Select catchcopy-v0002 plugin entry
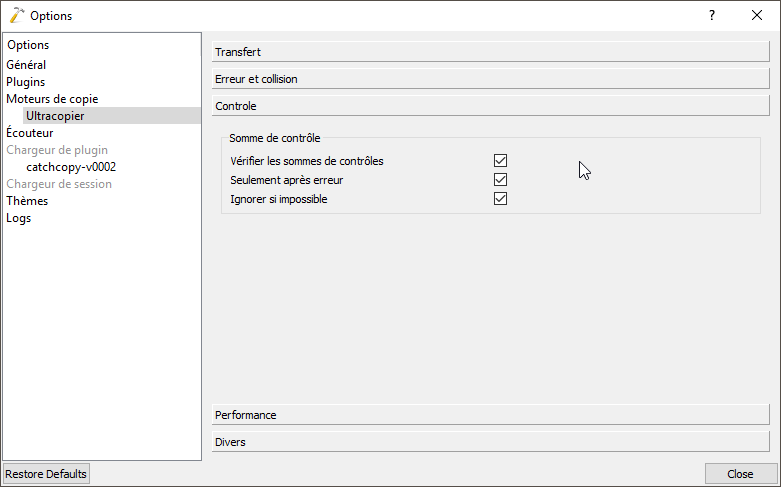781x487 pixels. point(71,167)
